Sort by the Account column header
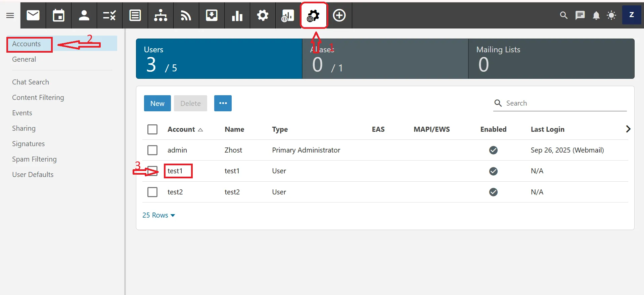644x295 pixels. pos(181,129)
